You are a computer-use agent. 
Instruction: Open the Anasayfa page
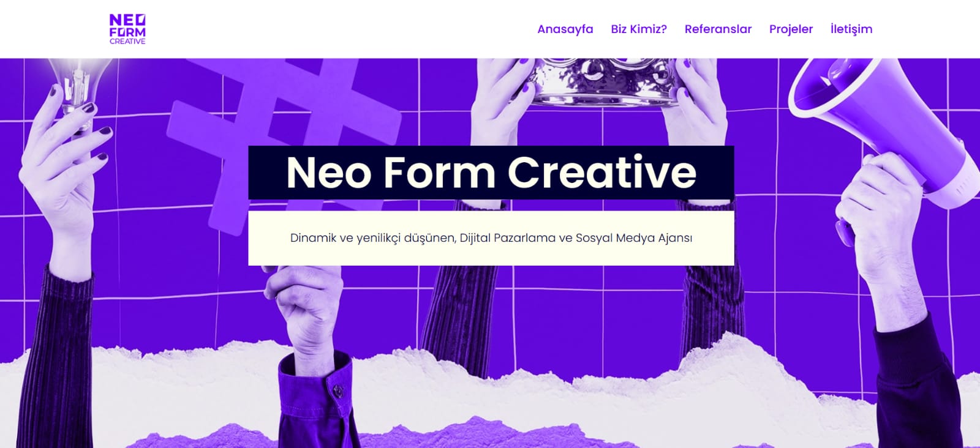click(x=565, y=29)
